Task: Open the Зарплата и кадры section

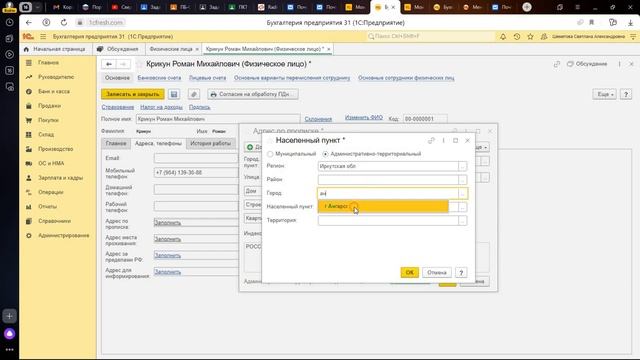Action: [60, 178]
